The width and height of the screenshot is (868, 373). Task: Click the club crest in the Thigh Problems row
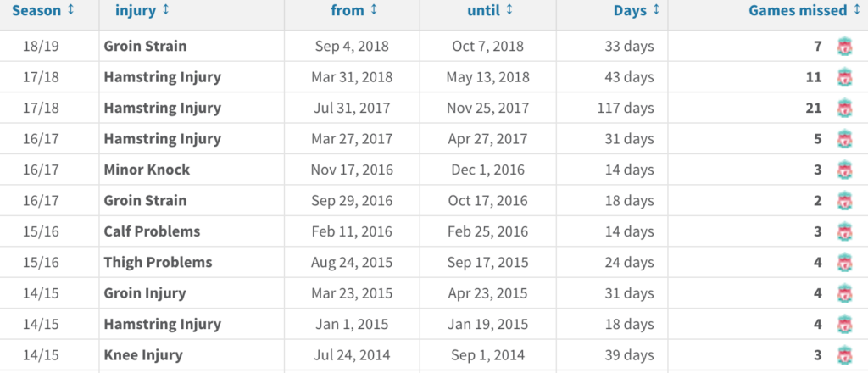(x=844, y=263)
